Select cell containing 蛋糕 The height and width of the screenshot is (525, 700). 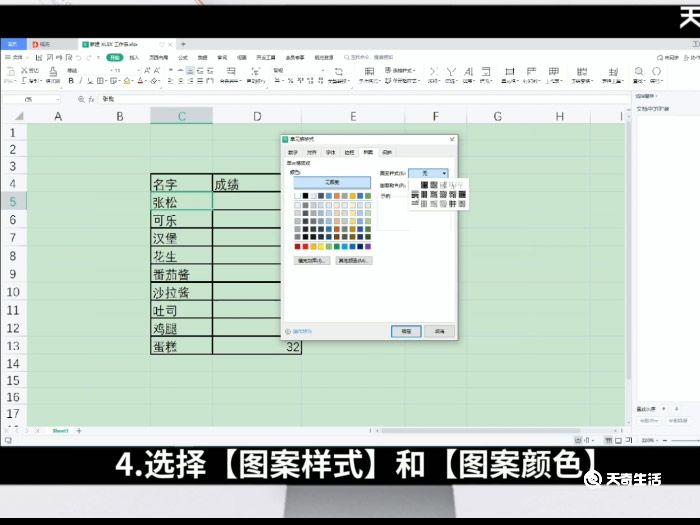click(x=181, y=346)
